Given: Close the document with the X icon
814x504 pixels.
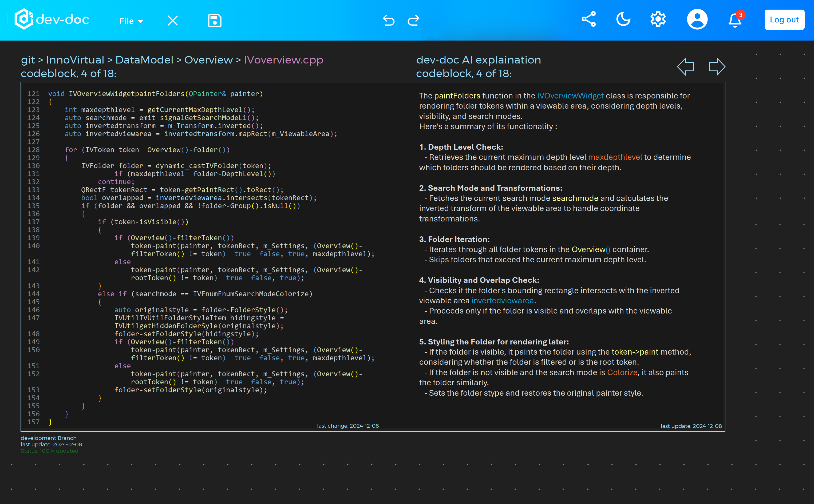Looking at the screenshot, I should [x=173, y=21].
